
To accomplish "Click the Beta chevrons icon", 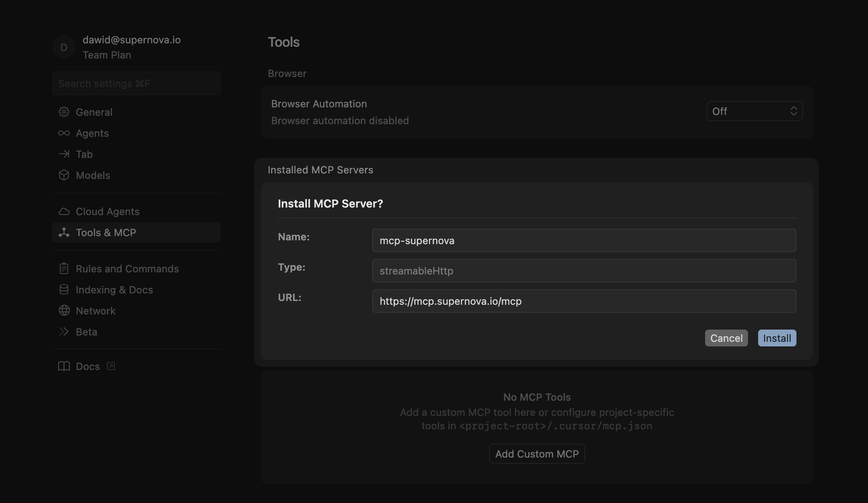I will [64, 332].
